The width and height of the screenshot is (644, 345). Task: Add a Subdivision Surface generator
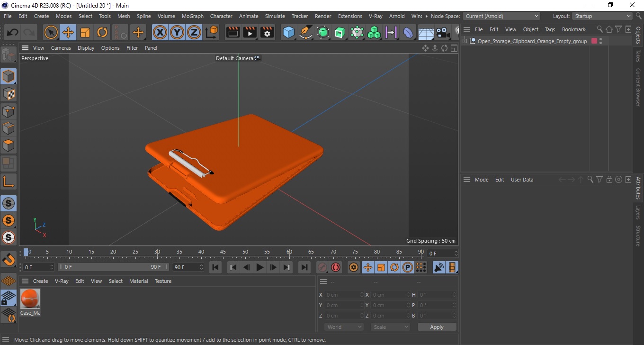pyautogui.click(x=323, y=32)
